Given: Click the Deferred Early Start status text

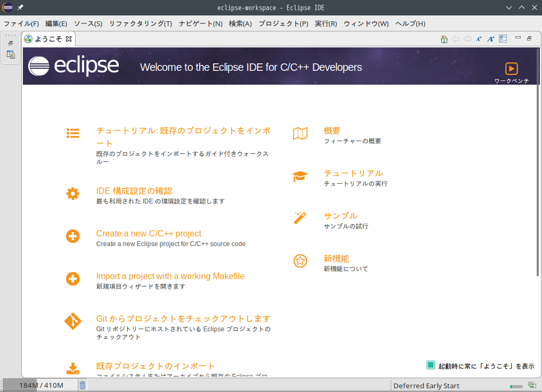Looking at the screenshot, I should click(426, 386).
